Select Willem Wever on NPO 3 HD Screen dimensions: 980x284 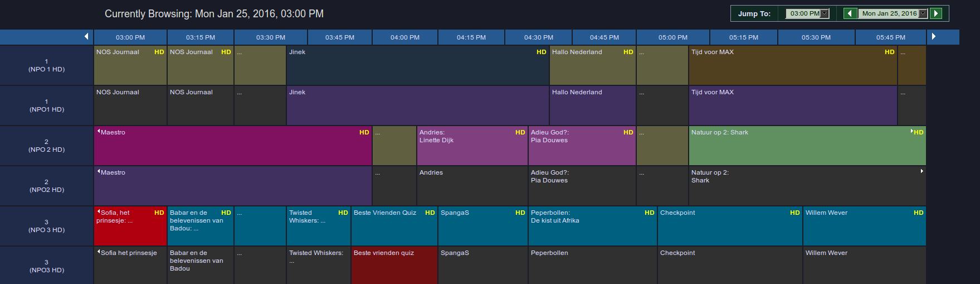[x=864, y=226]
